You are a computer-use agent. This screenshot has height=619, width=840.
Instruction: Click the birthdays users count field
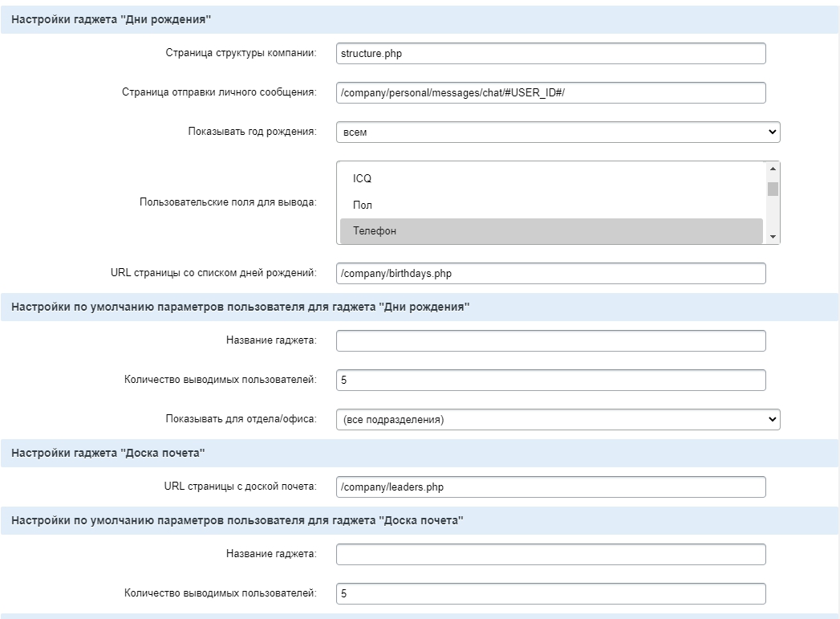pos(550,380)
